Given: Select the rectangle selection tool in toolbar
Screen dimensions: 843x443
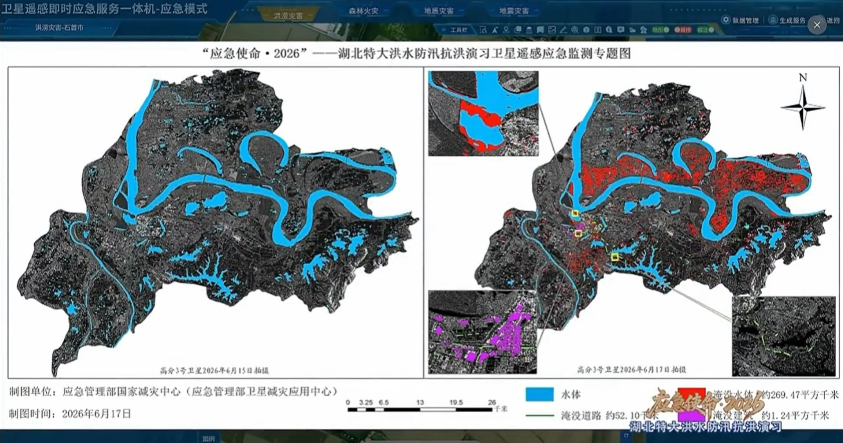Looking at the screenshot, I should [x=483, y=30].
